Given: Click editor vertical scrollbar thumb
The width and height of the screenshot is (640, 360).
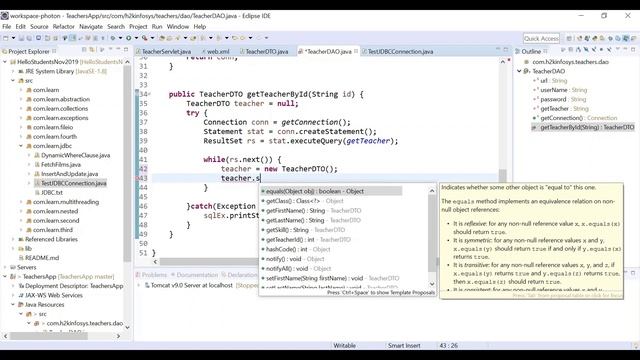Looking at the screenshot, I should [502, 176].
